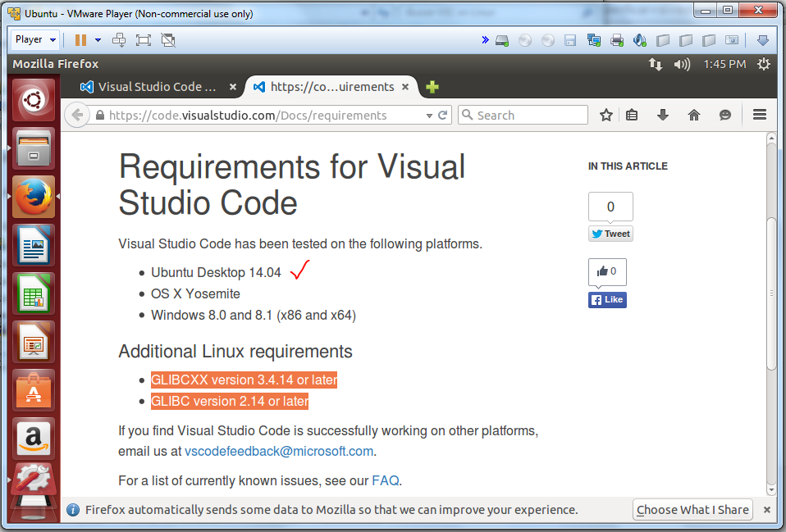Reload the current page
Viewport: 786px width, 532px height.
442,116
